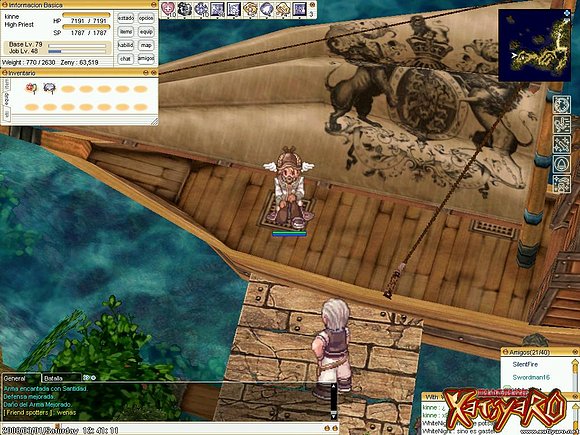
Task: Click the Job Lv. experience bar
Action: pyautogui.click(x=77, y=51)
